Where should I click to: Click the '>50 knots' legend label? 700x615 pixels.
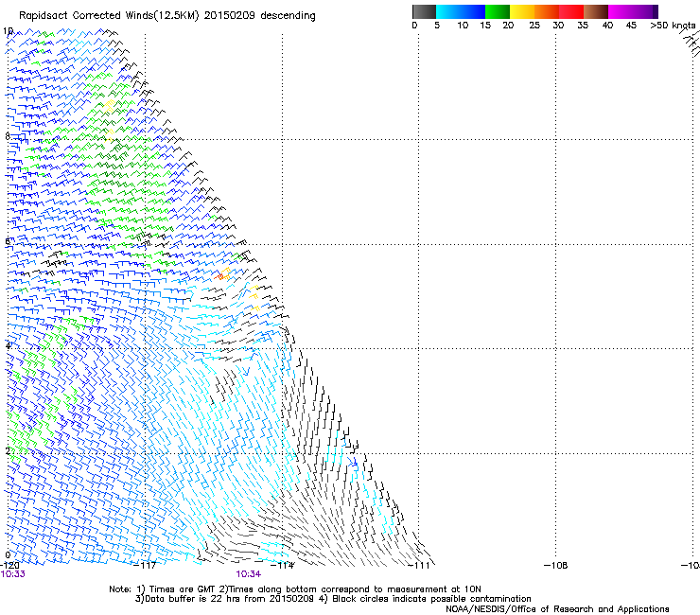[x=673, y=26]
